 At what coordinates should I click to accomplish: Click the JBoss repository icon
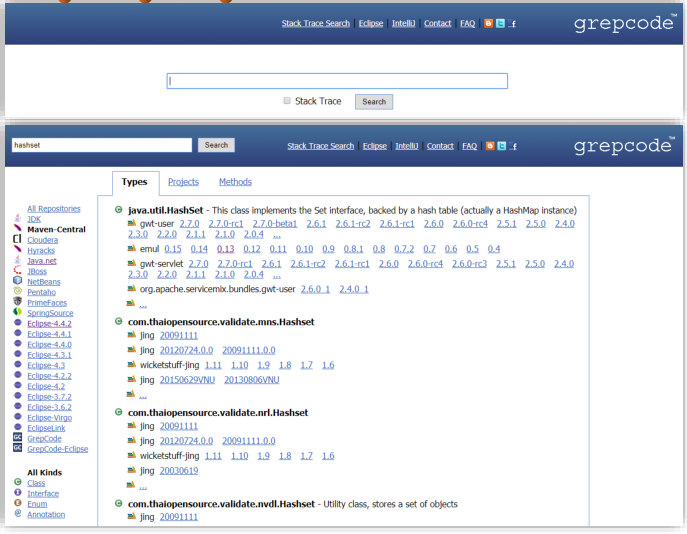(x=18, y=270)
